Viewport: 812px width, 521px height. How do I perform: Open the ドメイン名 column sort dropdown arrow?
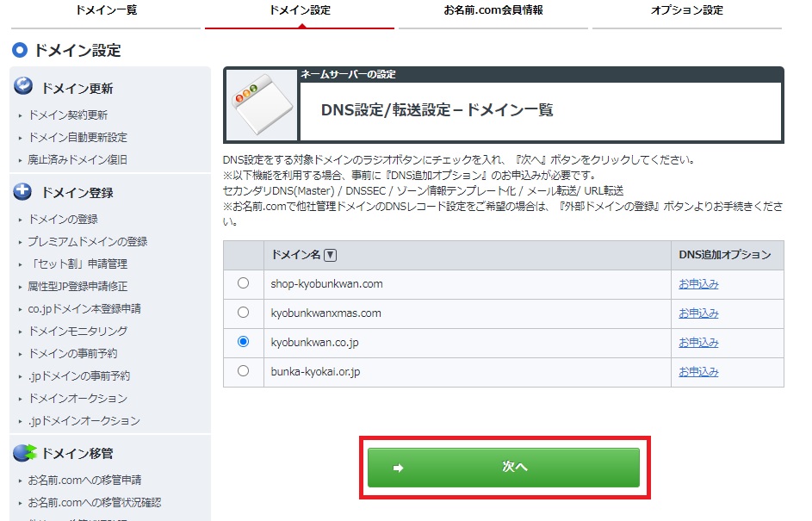pos(331,255)
